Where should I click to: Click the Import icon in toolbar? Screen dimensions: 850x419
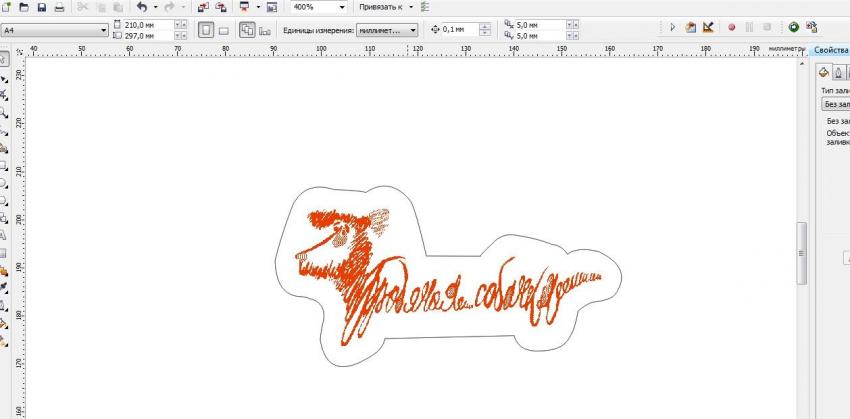tap(201, 7)
